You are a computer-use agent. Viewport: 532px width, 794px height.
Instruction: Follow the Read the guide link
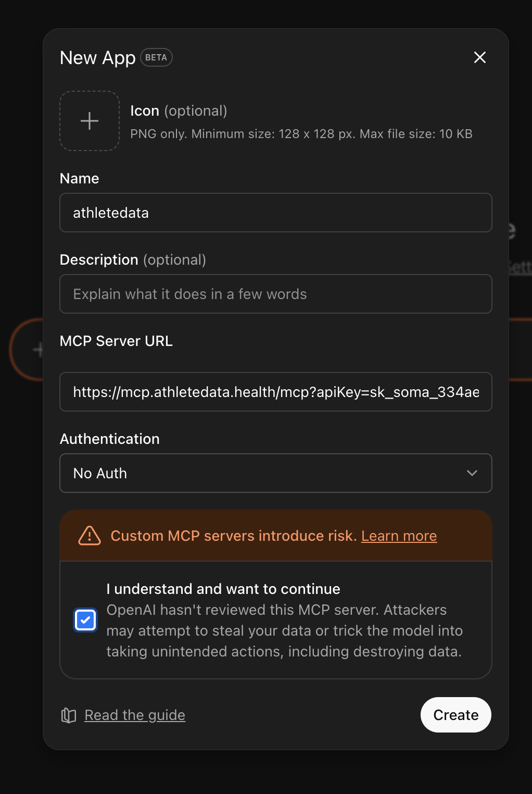pos(135,715)
